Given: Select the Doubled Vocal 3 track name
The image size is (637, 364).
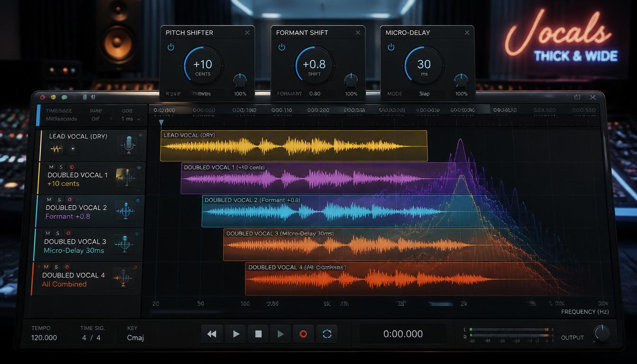Looking at the screenshot, I should tap(75, 241).
